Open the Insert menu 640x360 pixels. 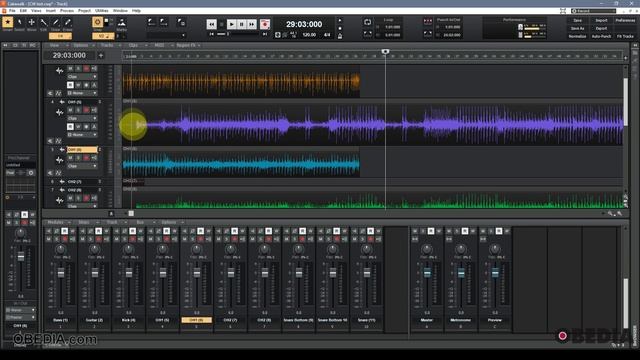tap(51, 11)
